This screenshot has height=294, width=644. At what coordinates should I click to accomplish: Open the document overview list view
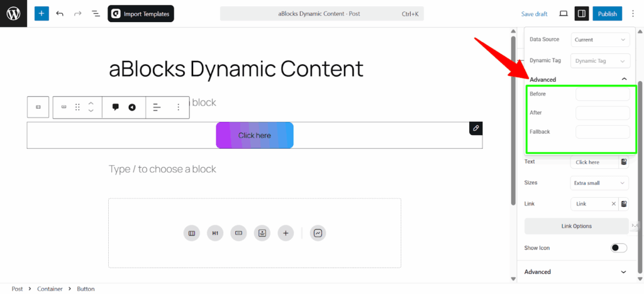tap(96, 14)
